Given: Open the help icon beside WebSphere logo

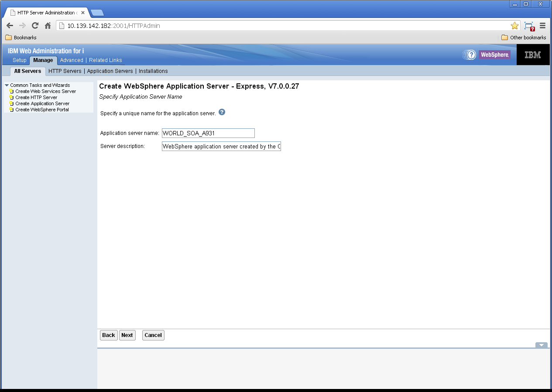Looking at the screenshot, I should tap(470, 55).
